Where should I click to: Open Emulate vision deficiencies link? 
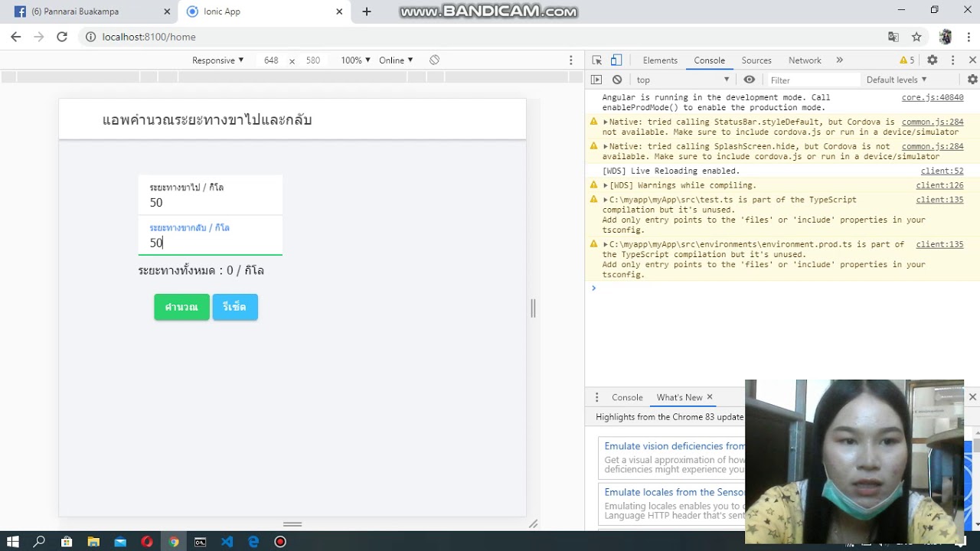click(675, 446)
